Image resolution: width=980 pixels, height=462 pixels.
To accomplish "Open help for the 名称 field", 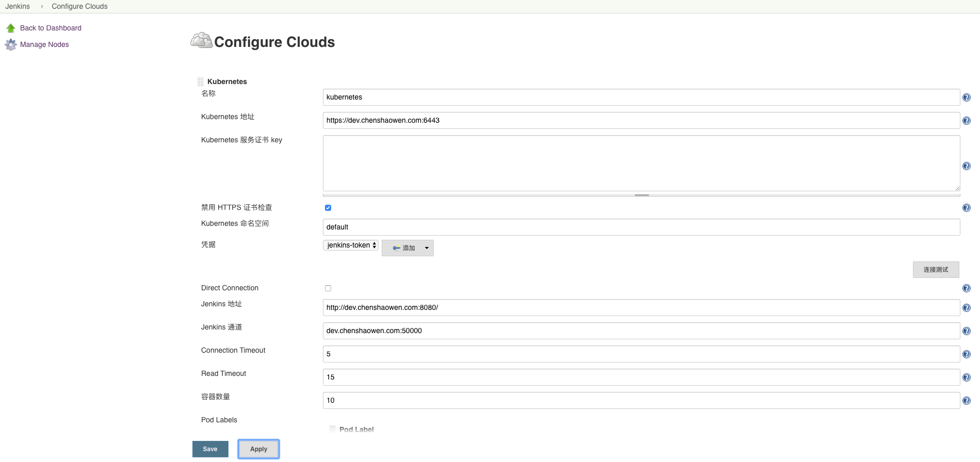I will pyautogui.click(x=967, y=97).
